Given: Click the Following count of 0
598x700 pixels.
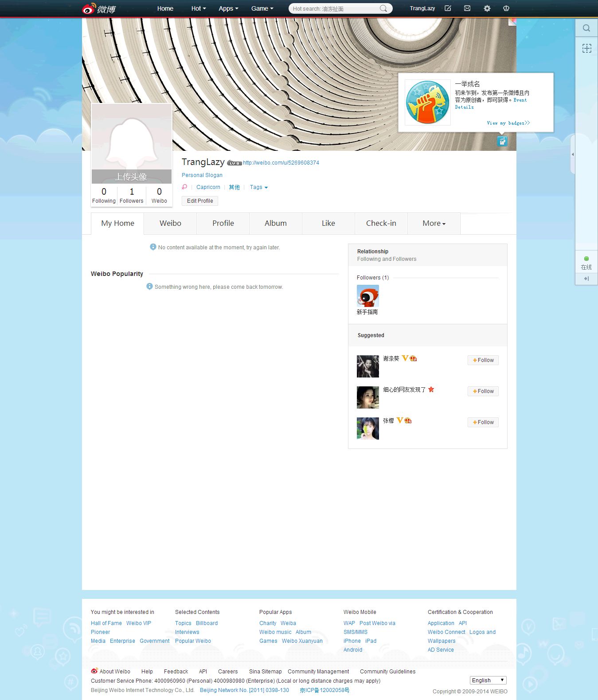Looking at the screenshot, I should point(104,195).
